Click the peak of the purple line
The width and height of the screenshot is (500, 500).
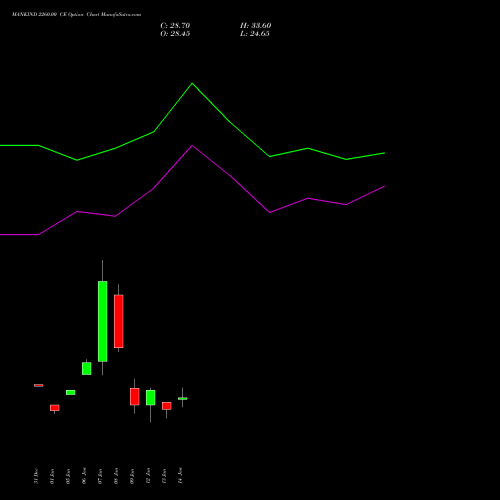[192, 146]
